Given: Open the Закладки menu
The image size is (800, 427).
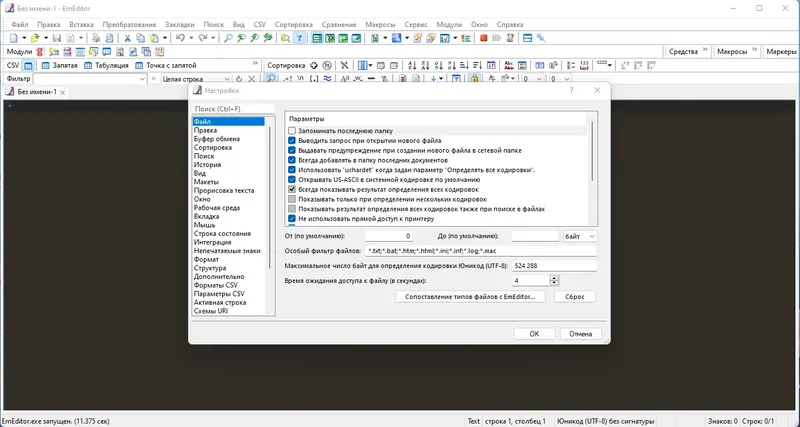Looking at the screenshot, I should [x=180, y=24].
